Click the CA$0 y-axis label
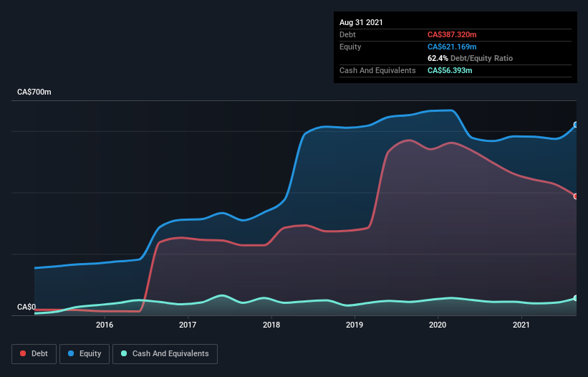588x377 pixels. 26,307
